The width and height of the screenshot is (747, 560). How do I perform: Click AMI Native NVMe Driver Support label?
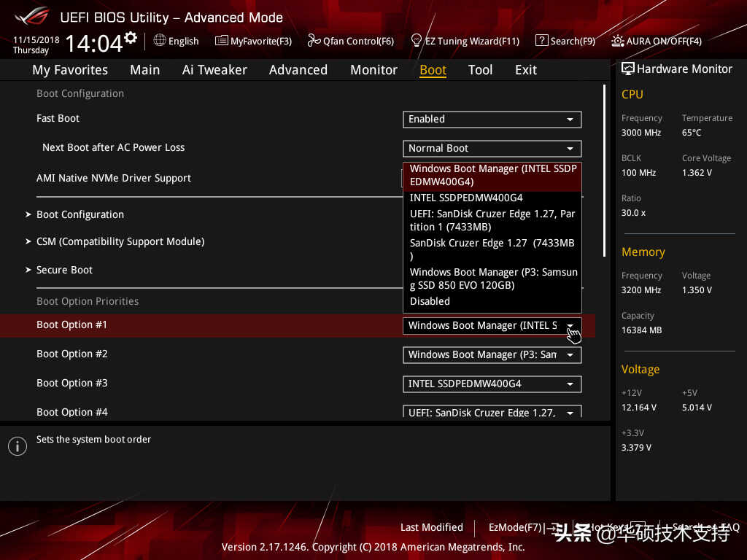113,178
